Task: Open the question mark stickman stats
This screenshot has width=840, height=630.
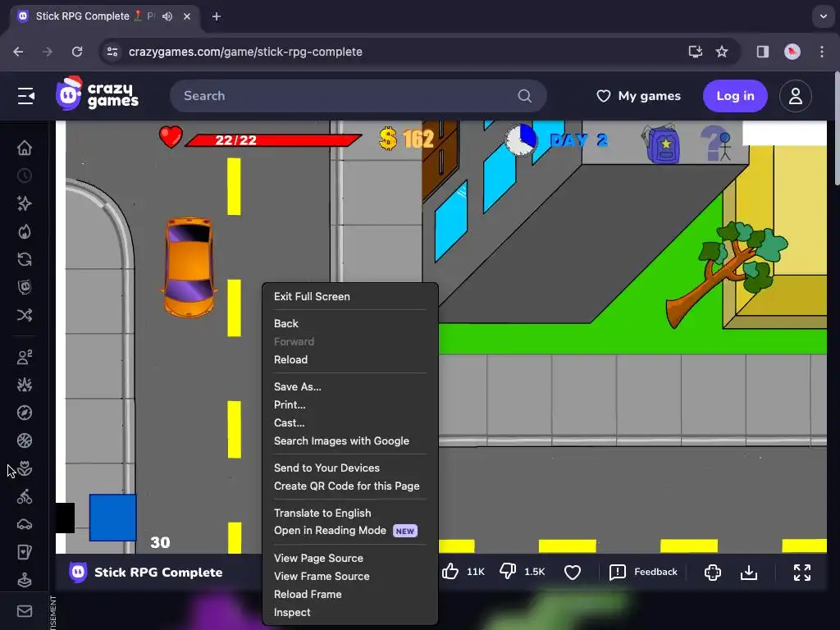Action: tap(715, 143)
